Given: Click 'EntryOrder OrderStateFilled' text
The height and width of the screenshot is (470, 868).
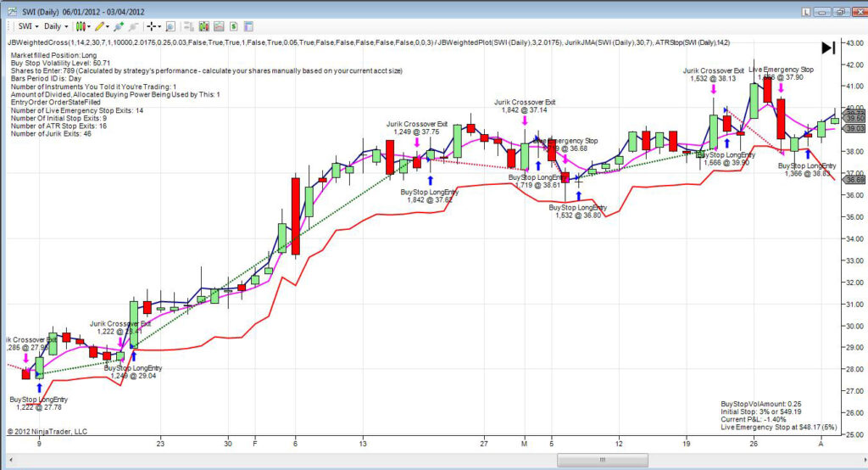Looking at the screenshot, I should point(56,102).
